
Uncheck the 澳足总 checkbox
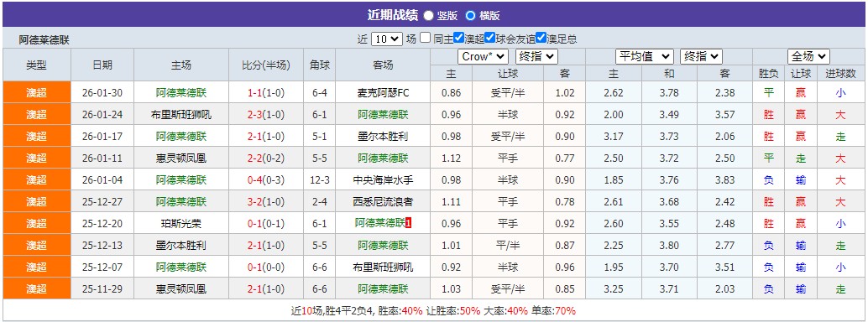coord(541,39)
